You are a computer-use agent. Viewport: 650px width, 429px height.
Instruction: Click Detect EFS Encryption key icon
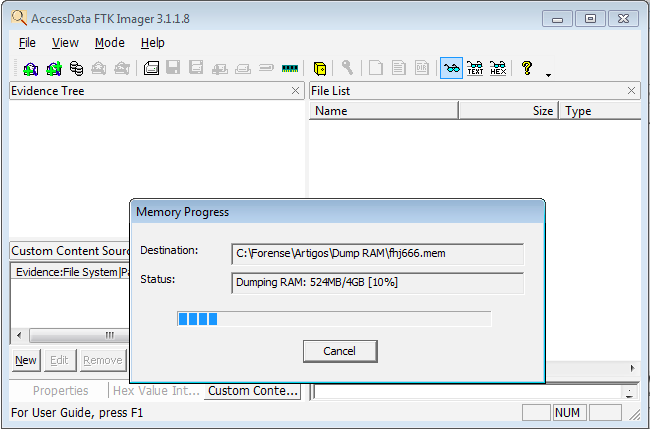click(x=347, y=68)
